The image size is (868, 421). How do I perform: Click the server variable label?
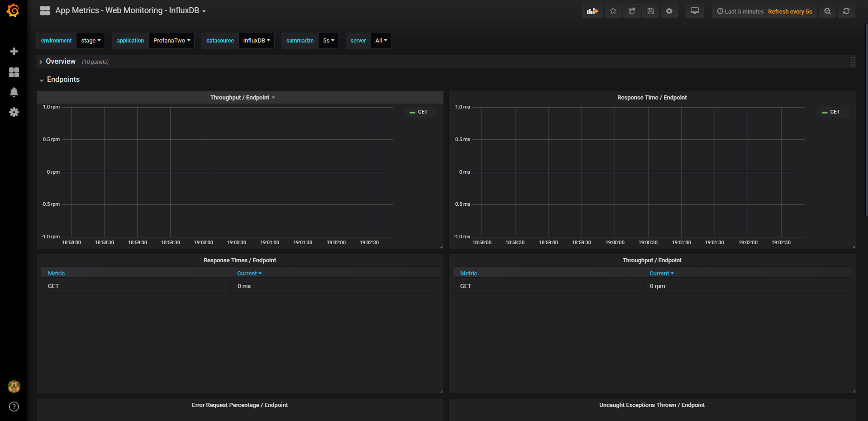tap(358, 41)
